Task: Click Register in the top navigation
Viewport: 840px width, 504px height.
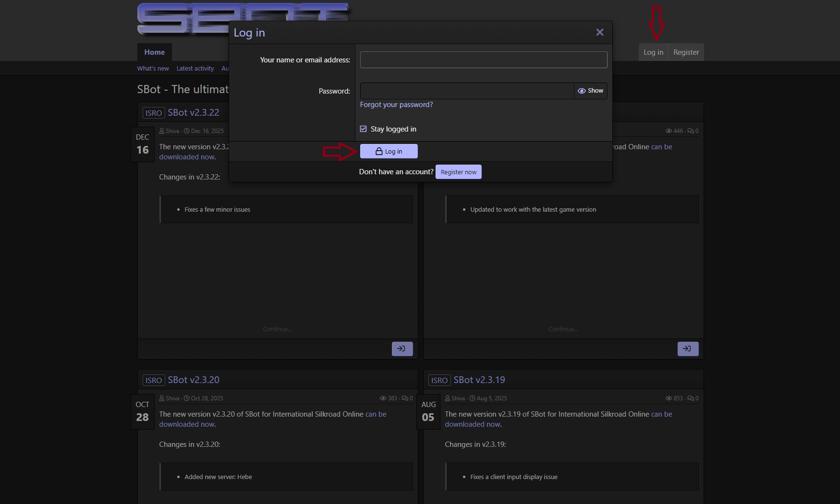Action: coord(685,52)
